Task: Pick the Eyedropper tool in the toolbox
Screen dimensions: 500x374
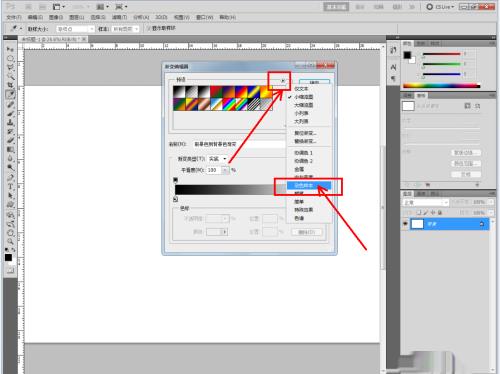Action: [x=10, y=95]
